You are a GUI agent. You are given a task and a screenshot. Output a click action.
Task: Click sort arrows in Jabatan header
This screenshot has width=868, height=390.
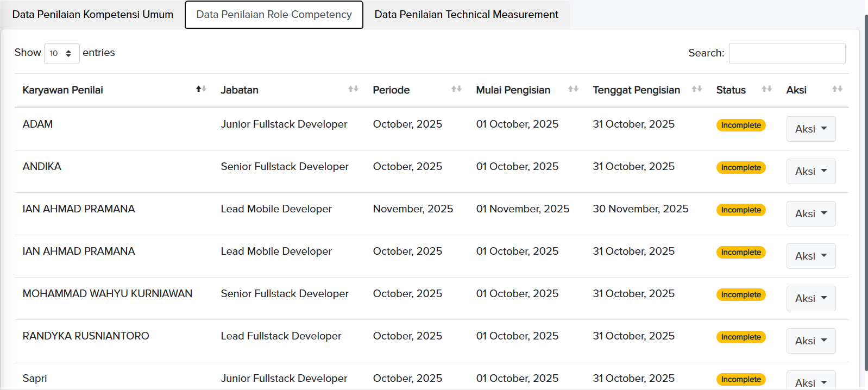pyautogui.click(x=353, y=89)
